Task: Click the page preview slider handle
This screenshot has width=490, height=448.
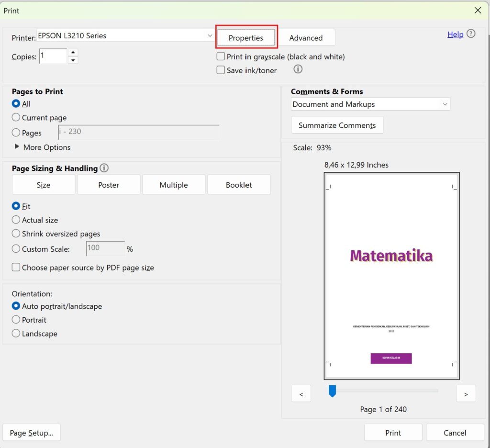Action: (x=332, y=392)
